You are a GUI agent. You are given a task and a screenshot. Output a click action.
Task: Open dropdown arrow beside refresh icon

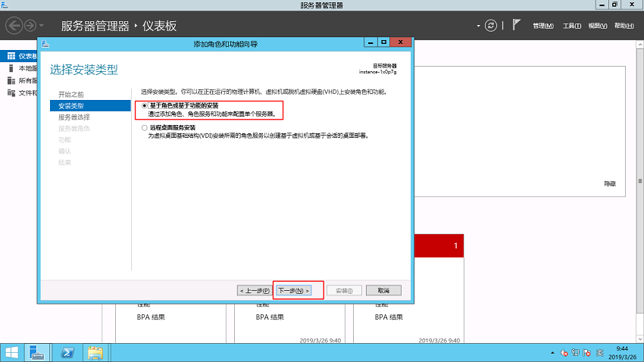point(479,26)
